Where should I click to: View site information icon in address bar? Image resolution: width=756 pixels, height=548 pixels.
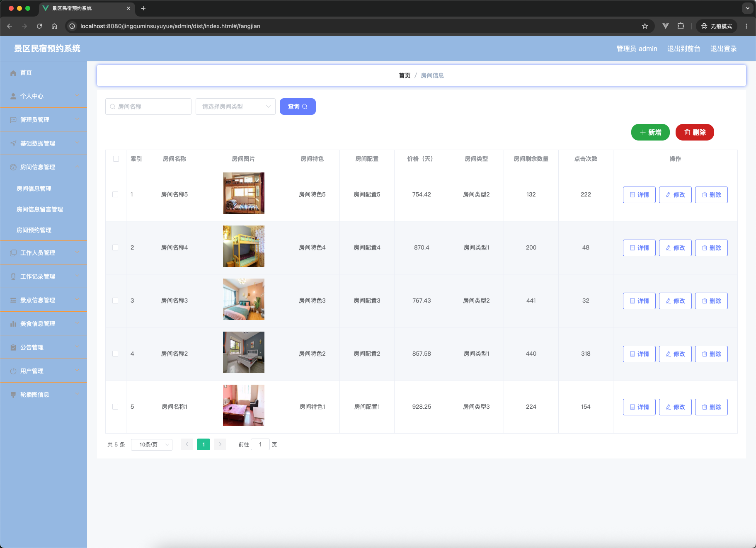click(72, 26)
